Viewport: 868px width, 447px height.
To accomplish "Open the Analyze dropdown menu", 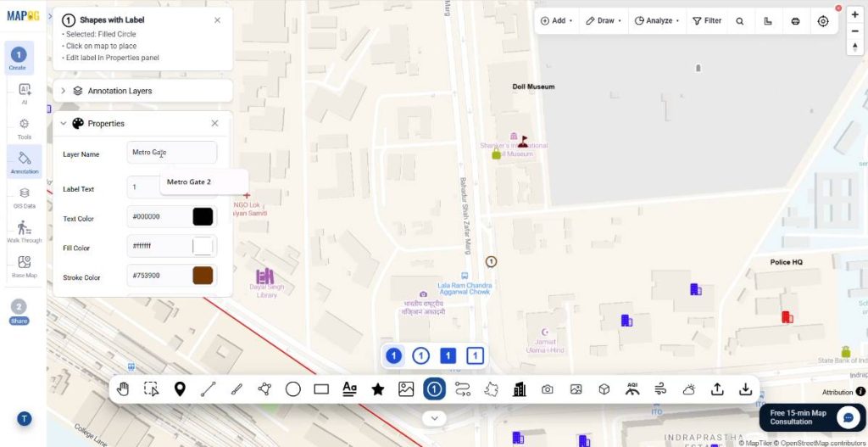I will pos(657,20).
